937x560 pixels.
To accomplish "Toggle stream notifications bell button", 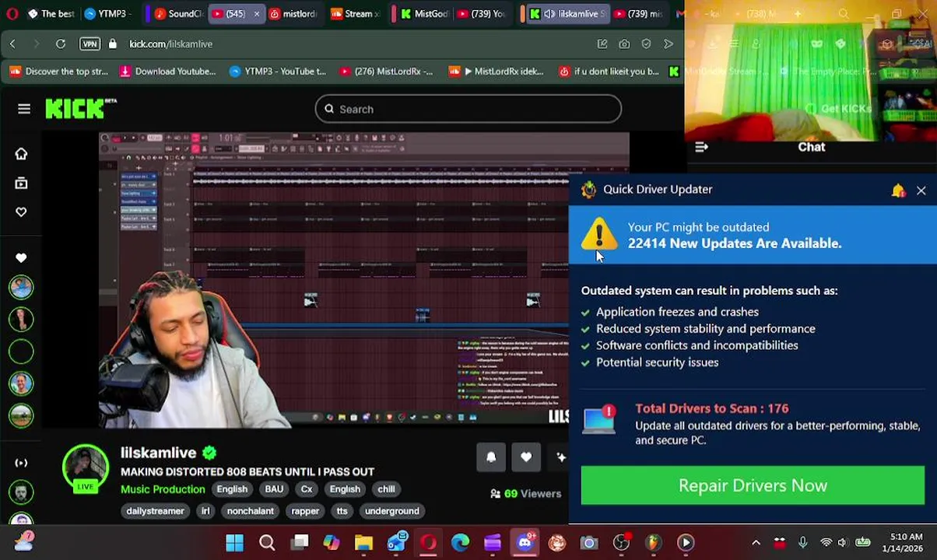I will coord(491,457).
